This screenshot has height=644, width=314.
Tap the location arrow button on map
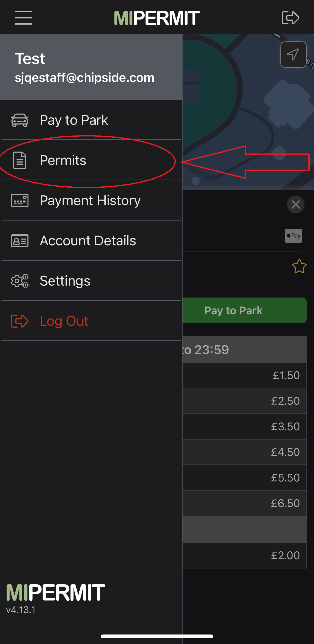click(293, 55)
